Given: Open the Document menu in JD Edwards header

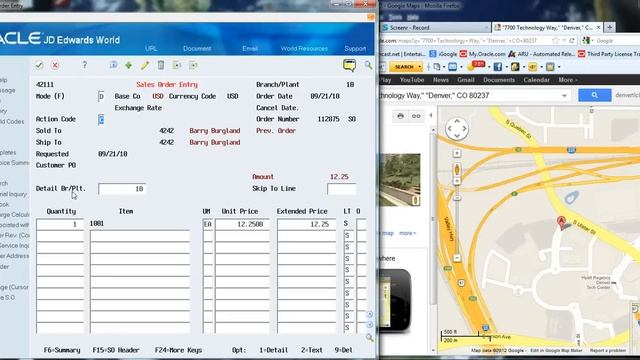Looking at the screenshot, I should point(197,48).
